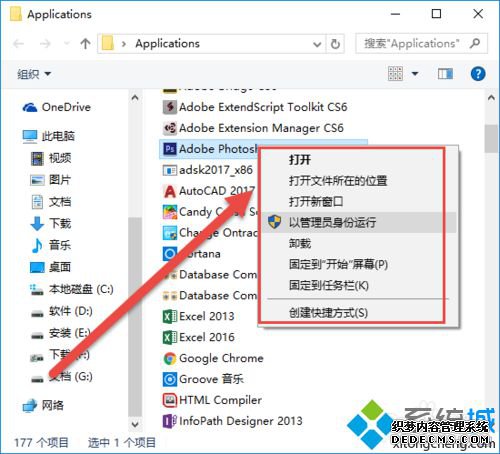The height and width of the screenshot is (454, 500).
Task: Click the 网络 network icon
Action: [30, 406]
